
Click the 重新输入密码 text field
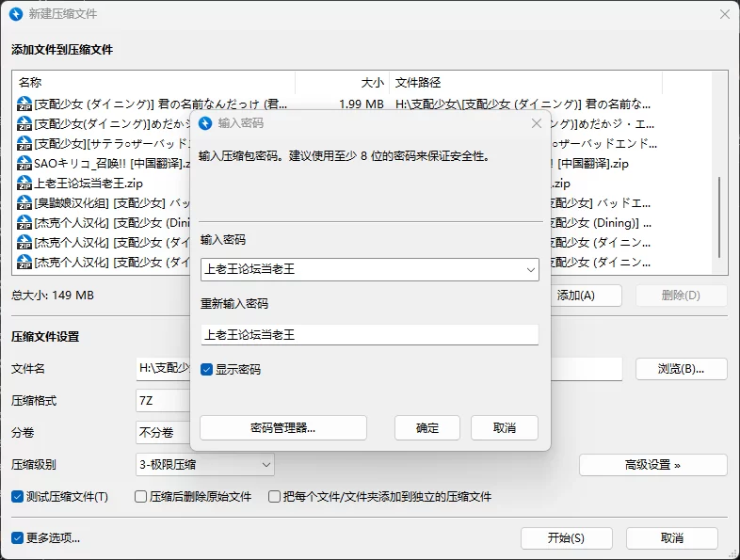pyautogui.click(x=369, y=335)
